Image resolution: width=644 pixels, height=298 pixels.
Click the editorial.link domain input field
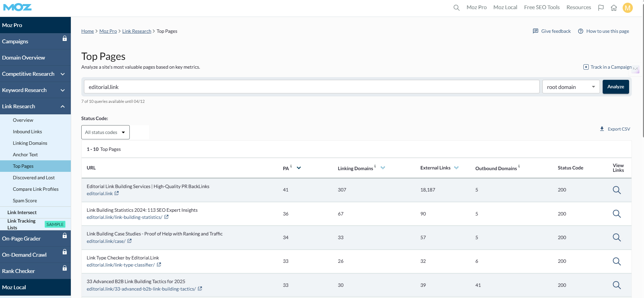pyautogui.click(x=312, y=87)
